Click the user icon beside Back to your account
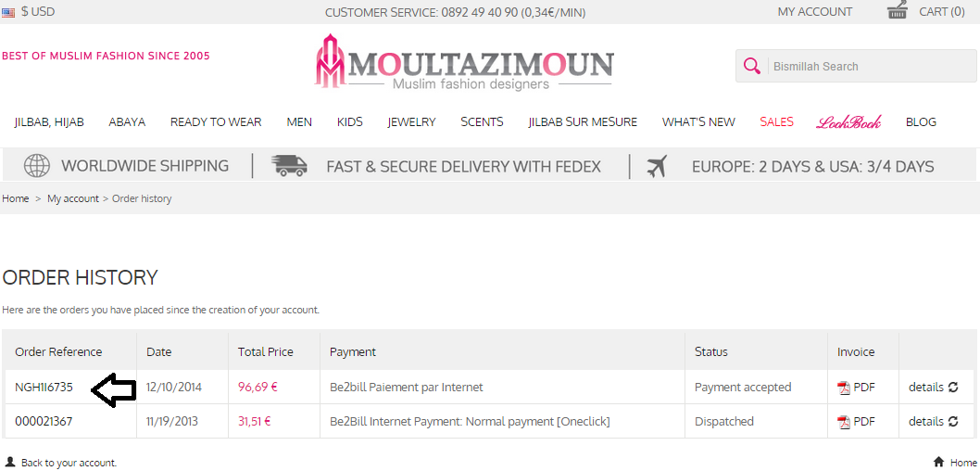The height and width of the screenshot is (471, 980). click(10, 463)
